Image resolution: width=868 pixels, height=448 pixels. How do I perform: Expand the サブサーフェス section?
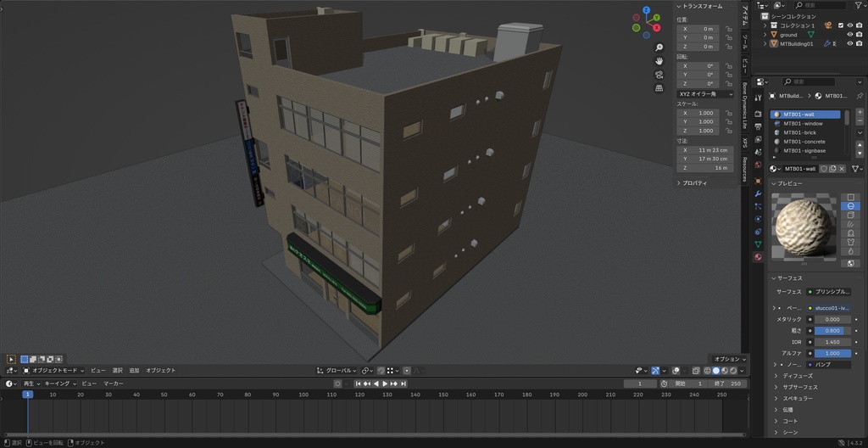[800, 387]
